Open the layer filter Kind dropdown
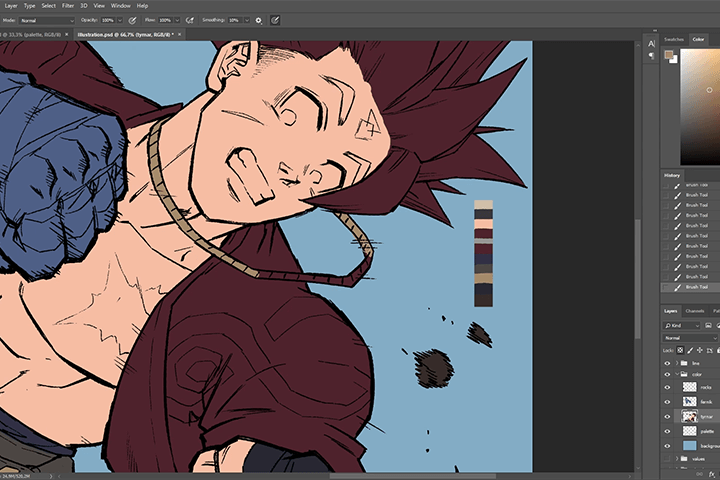The width and height of the screenshot is (720, 480). [681, 325]
